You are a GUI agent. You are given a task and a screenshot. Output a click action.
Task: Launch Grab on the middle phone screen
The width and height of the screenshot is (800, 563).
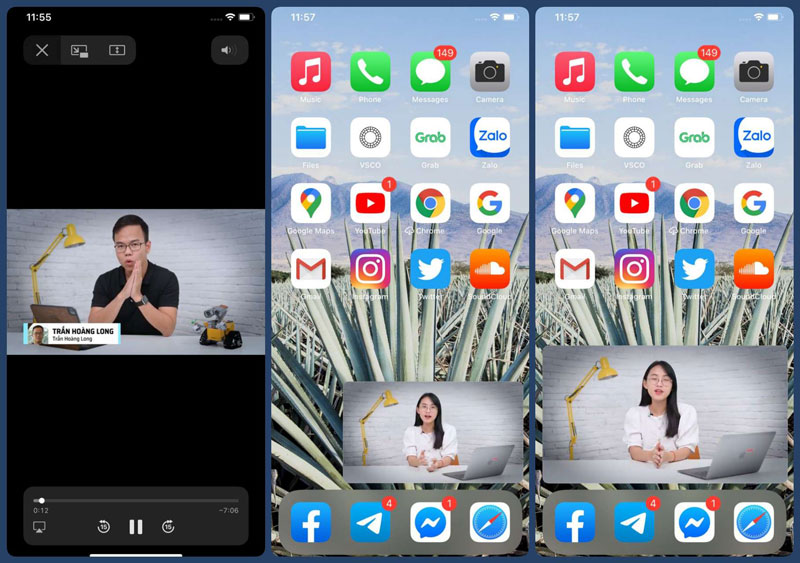[430, 138]
